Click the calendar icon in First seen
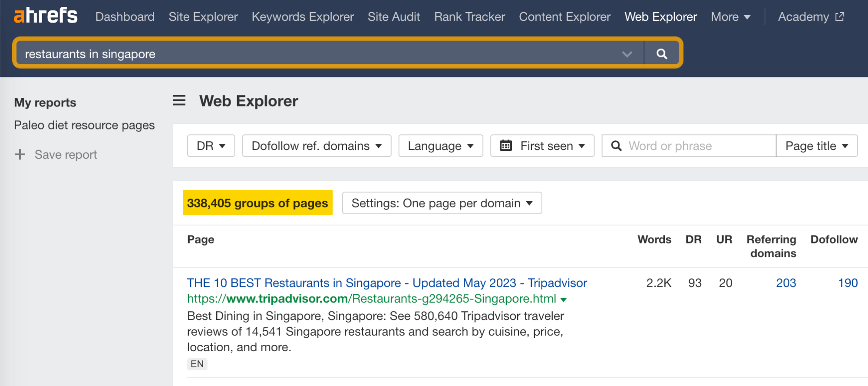Viewport: 868px width, 386px height. tap(506, 146)
